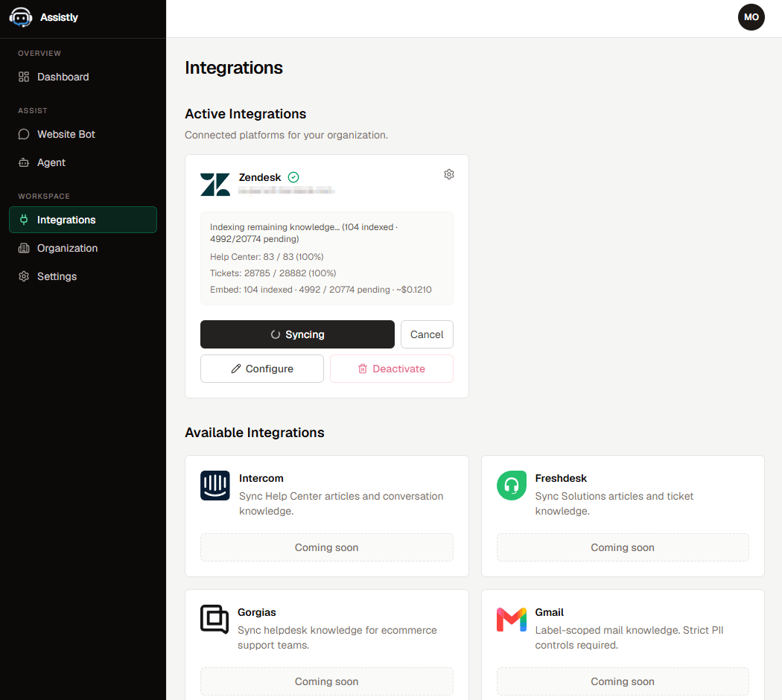This screenshot has width=782, height=700.
Task: Click 'Tickets: 28785 / 28882' line
Action: coord(273,273)
